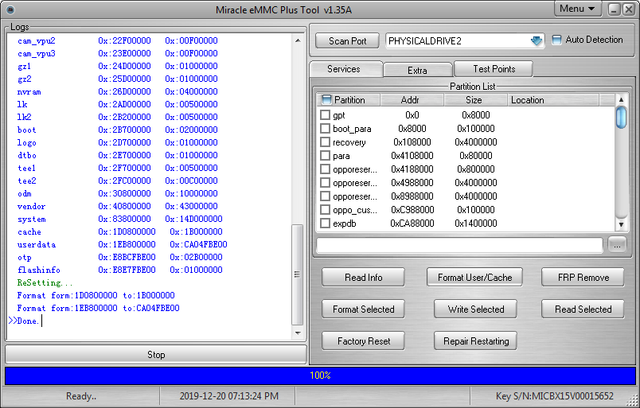Check the para partition checkbox
The width and height of the screenshot is (640, 408).
[x=325, y=155]
